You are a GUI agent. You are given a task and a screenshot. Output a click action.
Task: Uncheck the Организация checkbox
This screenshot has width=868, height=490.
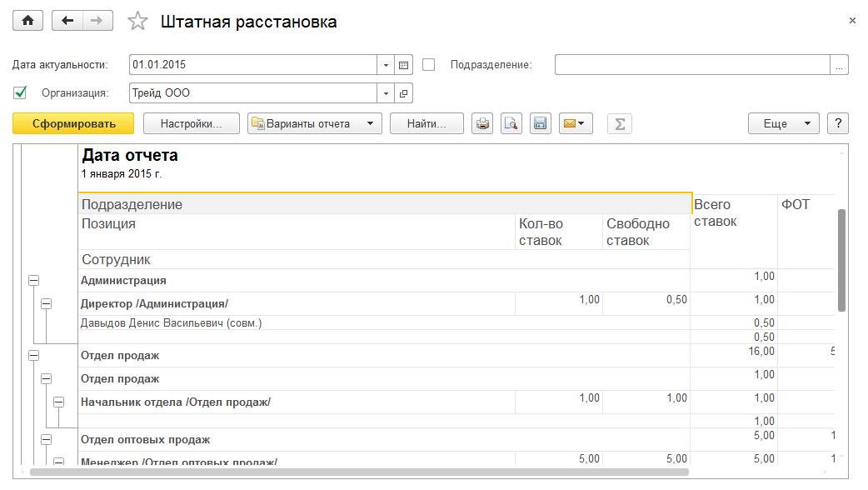pyautogui.click(x=21, y=92)
